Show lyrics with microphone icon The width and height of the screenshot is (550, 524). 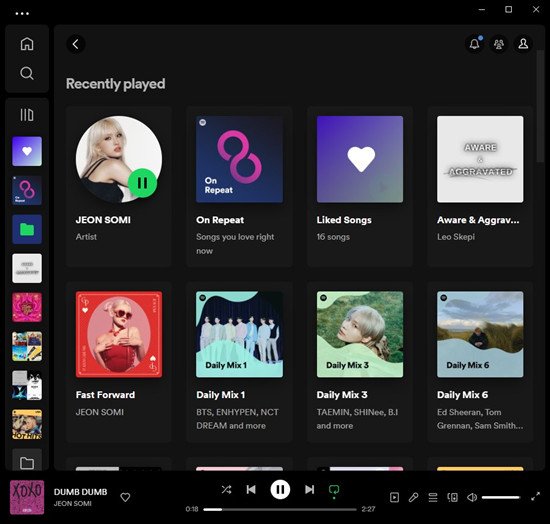(x=414, y=497)
